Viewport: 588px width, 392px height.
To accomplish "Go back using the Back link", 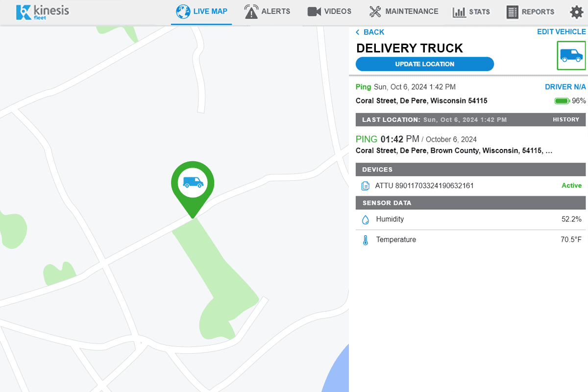I will point(370,32).
